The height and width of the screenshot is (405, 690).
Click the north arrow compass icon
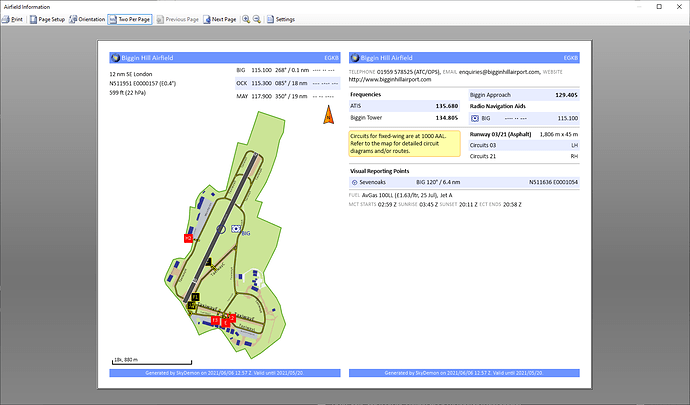coord(328,115)
